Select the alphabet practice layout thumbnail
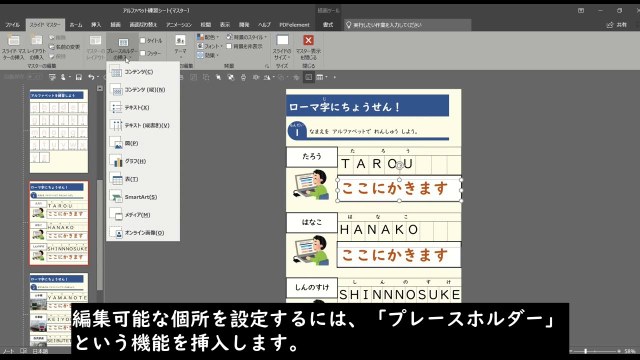This screenshot has width=640, height=360. click(x=59, y=131)
